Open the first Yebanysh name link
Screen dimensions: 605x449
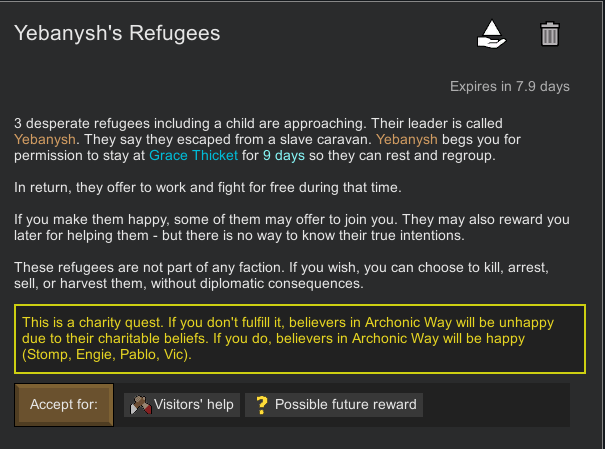[x=45, y=139]
